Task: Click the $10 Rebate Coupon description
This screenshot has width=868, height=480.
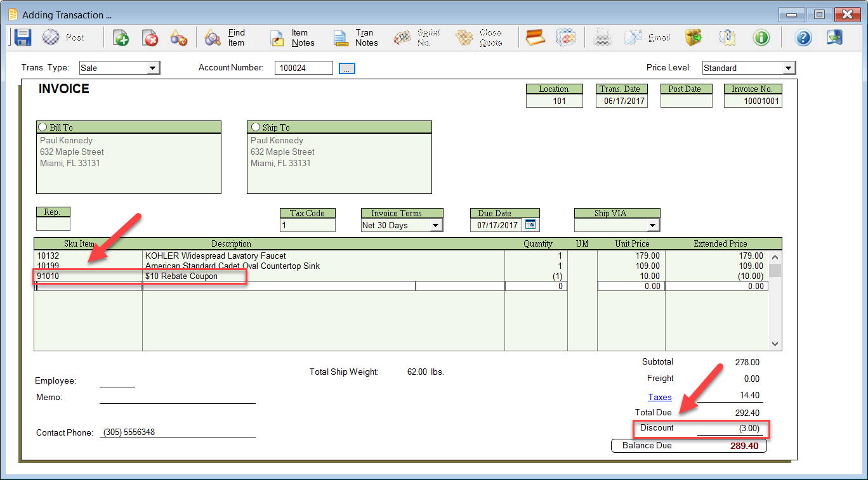Action: [181, 276]
